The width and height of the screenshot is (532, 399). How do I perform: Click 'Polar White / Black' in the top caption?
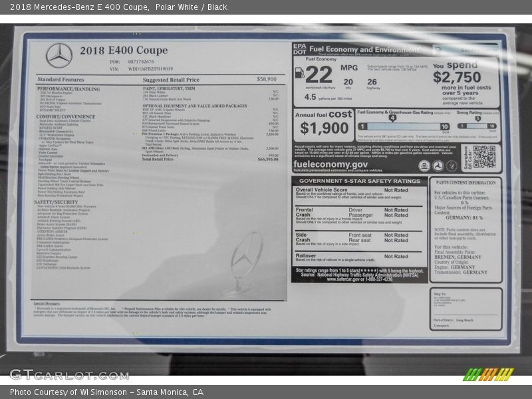tap(192, 7)
